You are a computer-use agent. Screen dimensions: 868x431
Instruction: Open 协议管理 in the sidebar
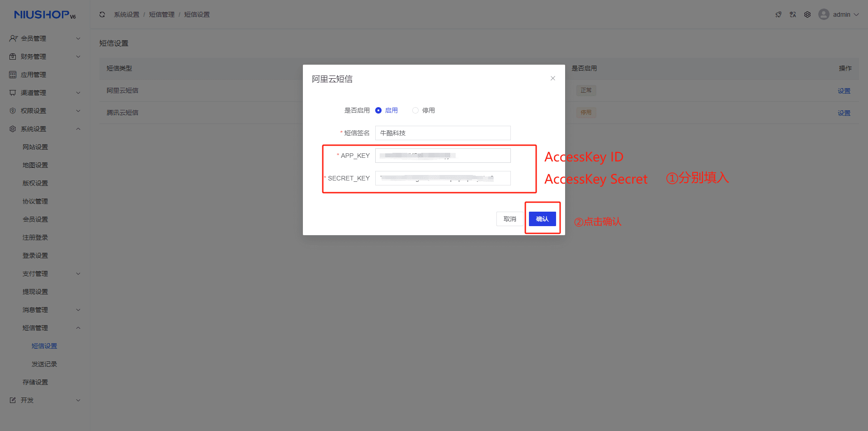tap(35, 201)
